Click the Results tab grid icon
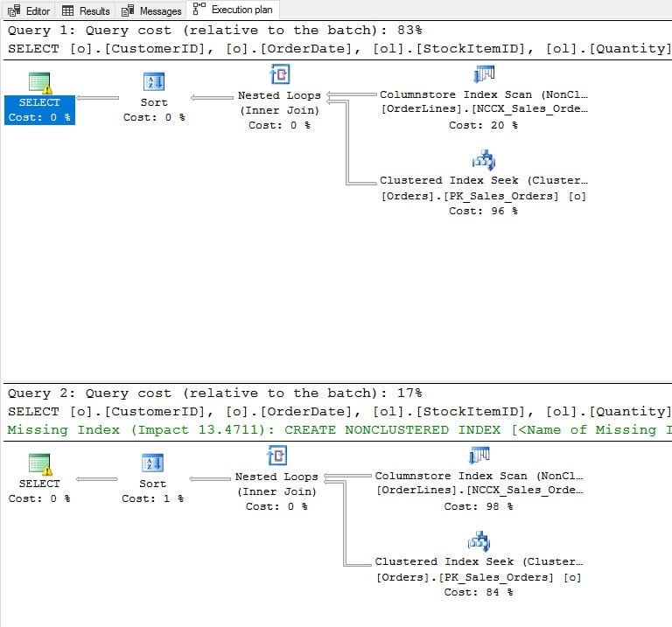 click(x=67, y=10)
